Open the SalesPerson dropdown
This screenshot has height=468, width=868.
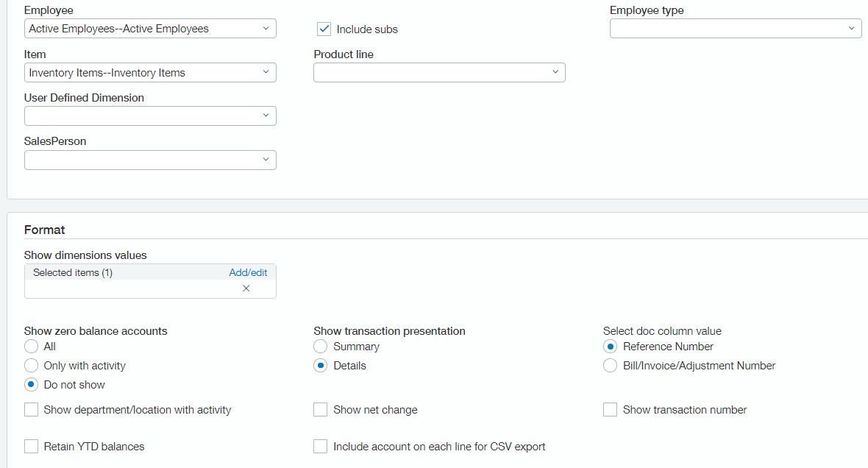click(150, 160)
